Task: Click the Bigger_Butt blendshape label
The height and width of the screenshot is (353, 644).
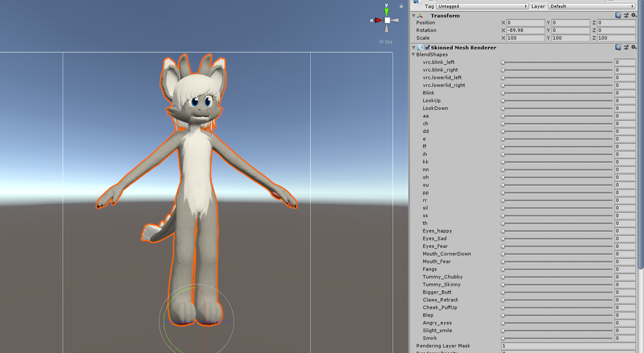Action: click(x=437, y=292)
